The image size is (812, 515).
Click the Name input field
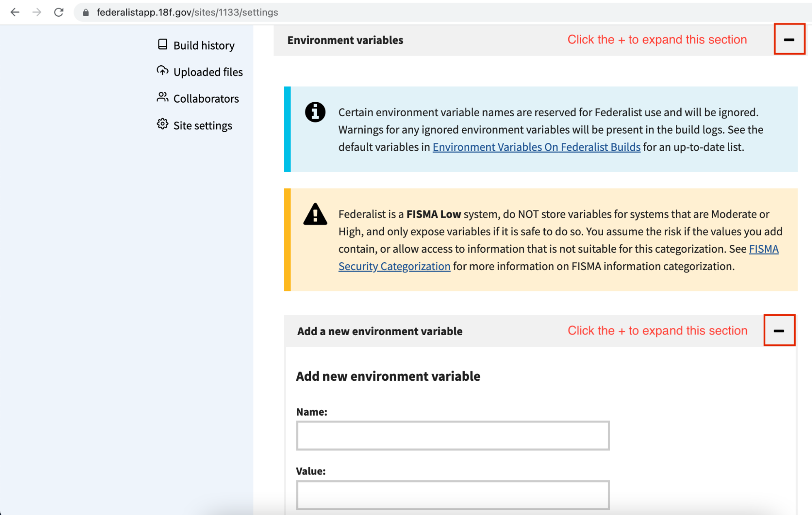click(x=453, y=435)
